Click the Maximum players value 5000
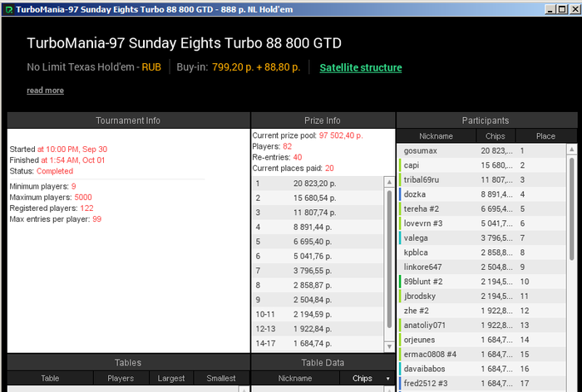The image size is (582, 392). point(83,198)
